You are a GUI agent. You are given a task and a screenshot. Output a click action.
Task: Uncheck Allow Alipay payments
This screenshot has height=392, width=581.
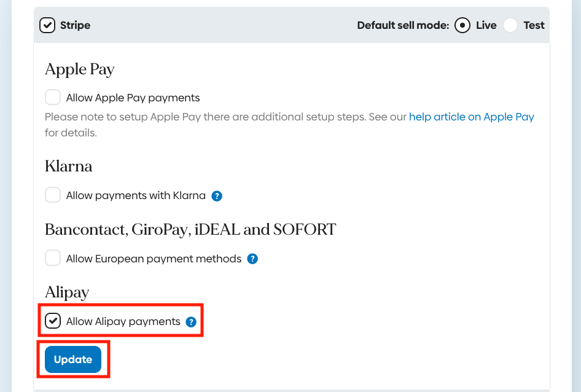pyautogui.click(x=53, y=321)
